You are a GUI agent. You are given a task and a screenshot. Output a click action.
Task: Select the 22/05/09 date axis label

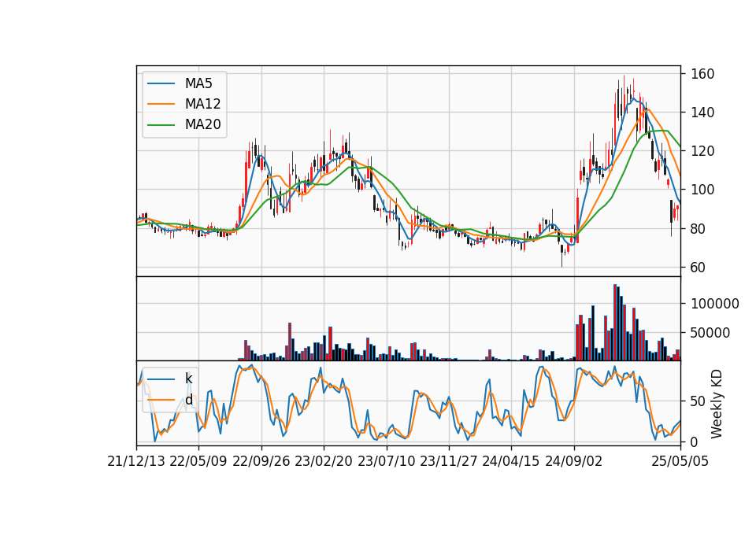[198, 461]
